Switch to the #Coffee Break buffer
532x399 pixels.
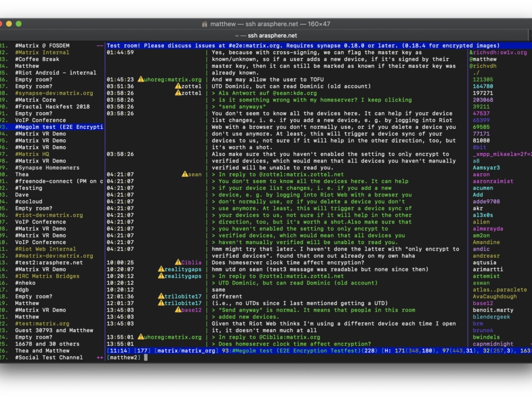point(37,59)
